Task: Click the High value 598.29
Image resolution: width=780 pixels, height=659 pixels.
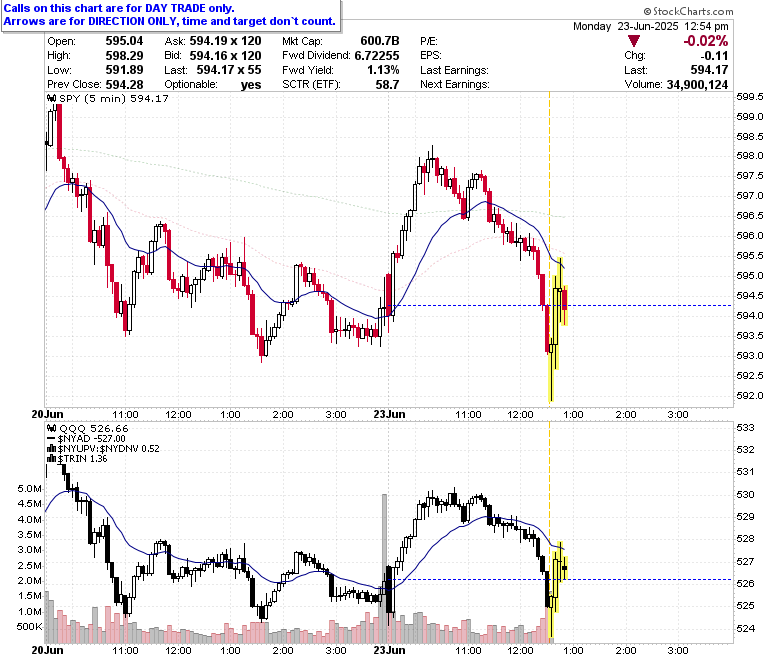Action: (124, 55)
